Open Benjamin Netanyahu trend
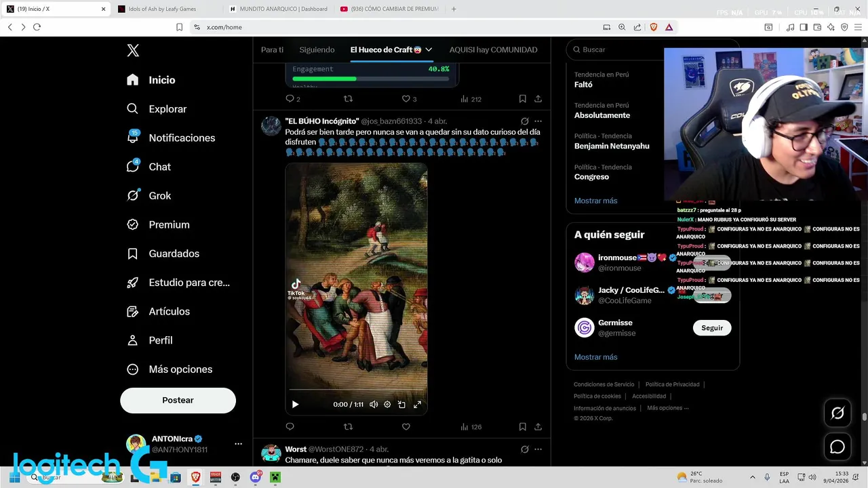Image resolution: width=868 pixels, height=488 pixels. (612, 146)
